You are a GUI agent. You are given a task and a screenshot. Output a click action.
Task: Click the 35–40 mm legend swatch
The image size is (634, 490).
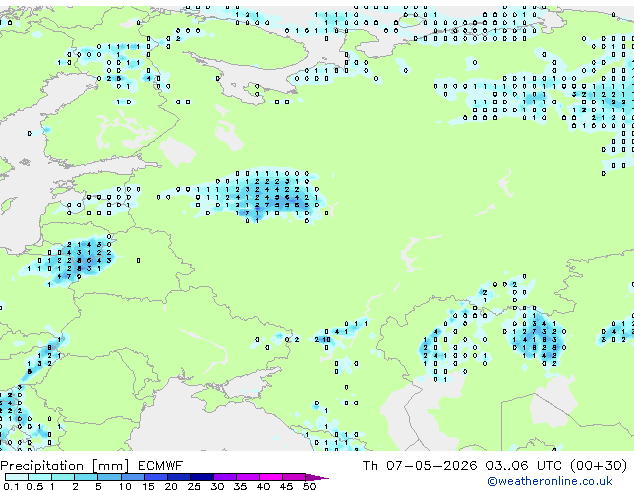click(247, 477)
